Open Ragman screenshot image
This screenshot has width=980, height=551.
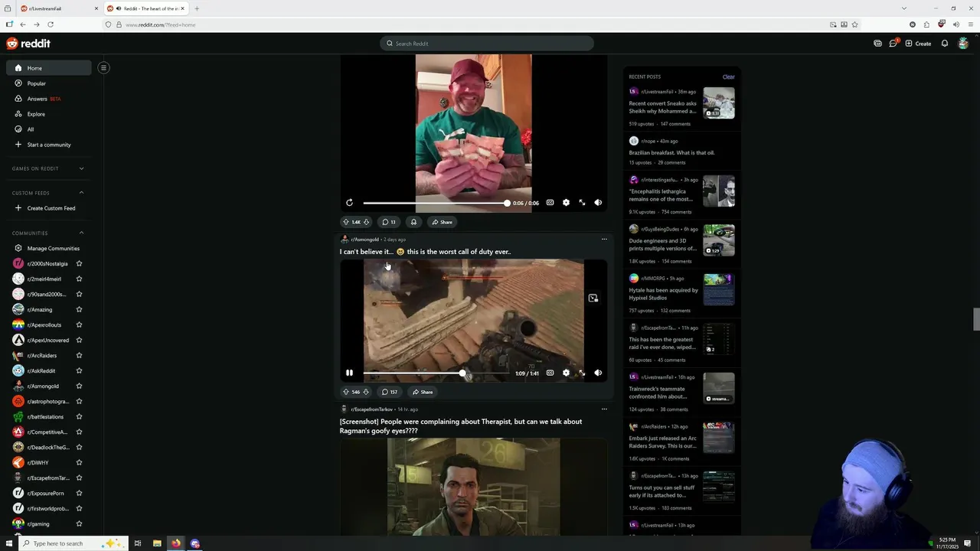click(x=473, y=487)
